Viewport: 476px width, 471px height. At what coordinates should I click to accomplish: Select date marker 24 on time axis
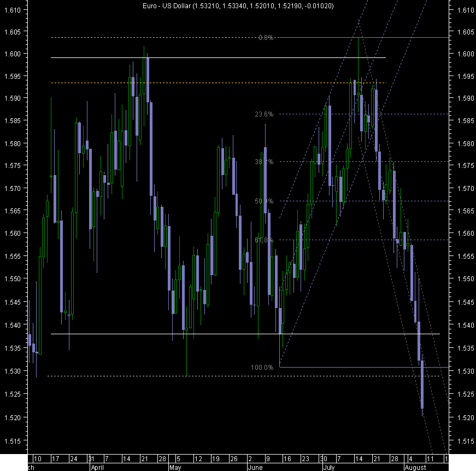[74, 459]
